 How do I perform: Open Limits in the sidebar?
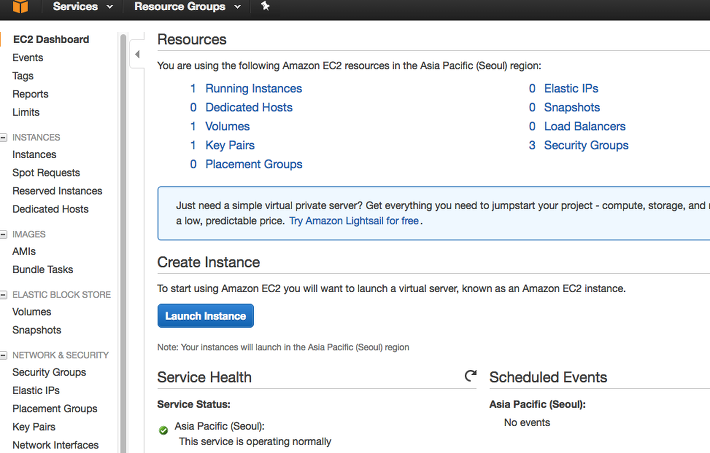point(26,112)
